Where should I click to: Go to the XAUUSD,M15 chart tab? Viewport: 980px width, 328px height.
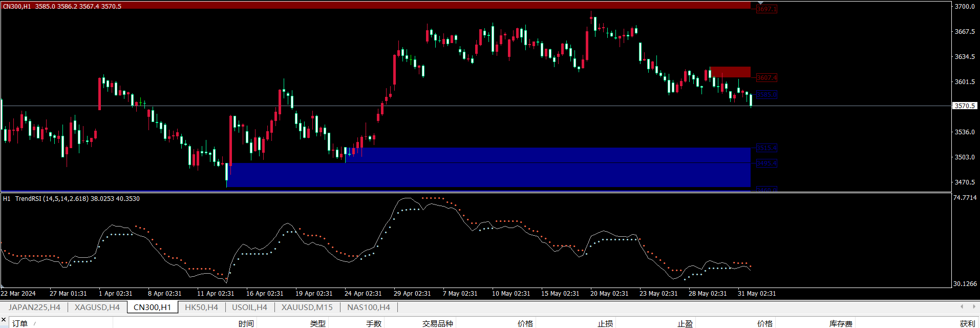pos(307,307)
